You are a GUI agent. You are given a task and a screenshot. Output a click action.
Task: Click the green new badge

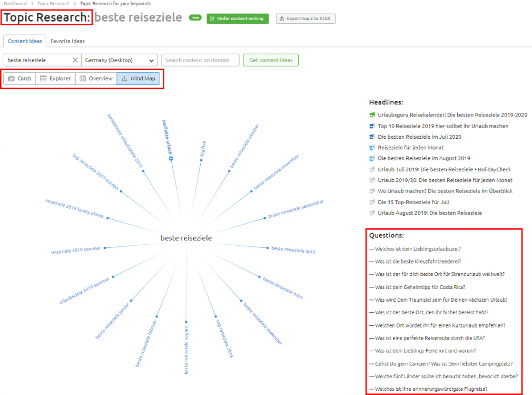(x=195, y=17)
